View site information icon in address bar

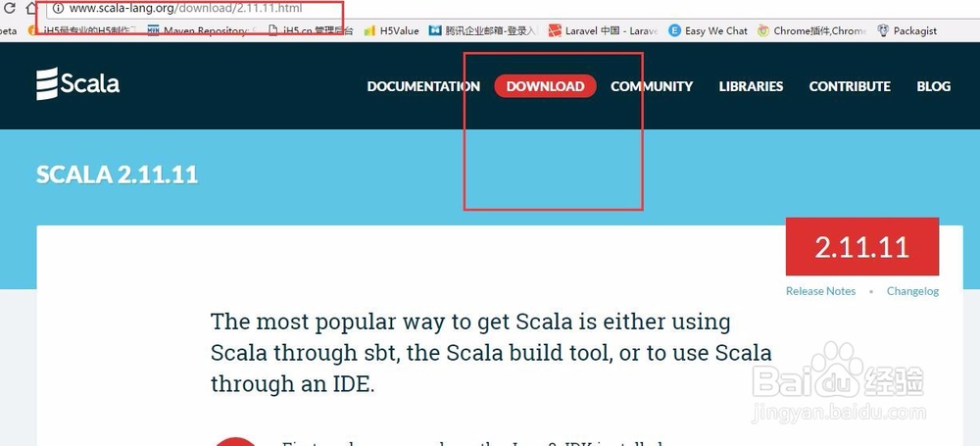coord(58,10)
